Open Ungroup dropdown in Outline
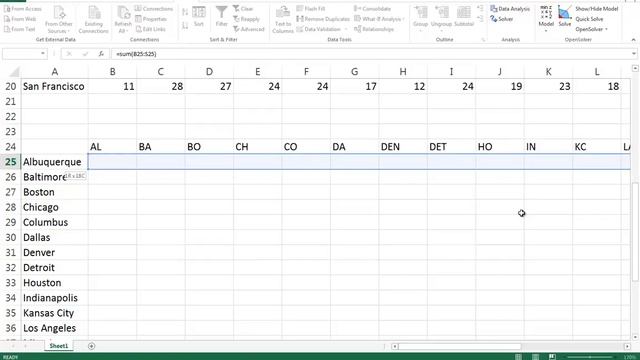Screen dimensions: 640x360 [441, 19]
